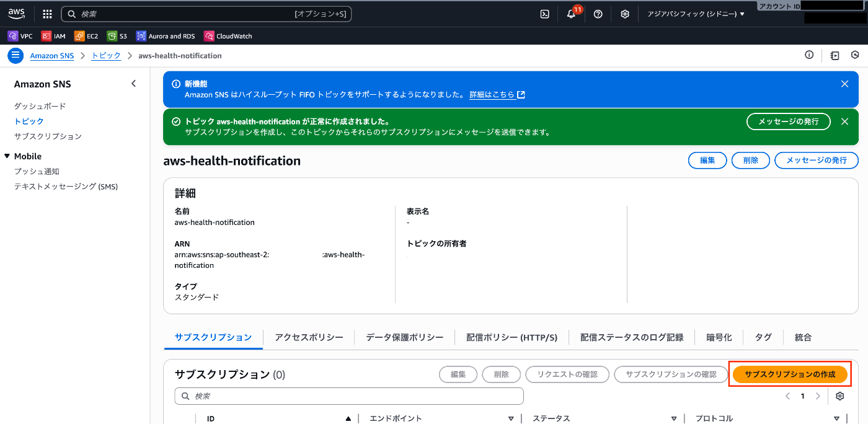Viewport: 868px width, 424px height.
Task: Open プッシュ通知 in sidebar
Action: point(37,171)
